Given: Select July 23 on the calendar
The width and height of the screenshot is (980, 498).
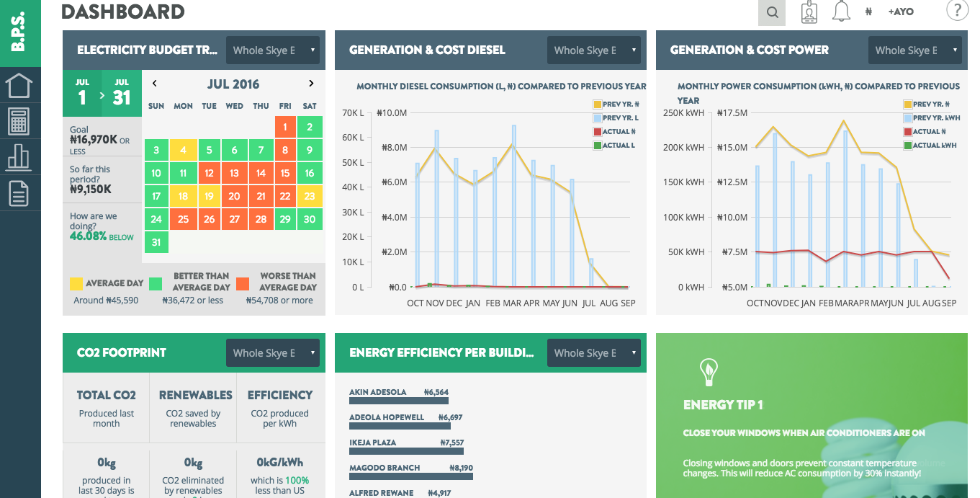Looking at the screenshot, I should click(310, 197).
